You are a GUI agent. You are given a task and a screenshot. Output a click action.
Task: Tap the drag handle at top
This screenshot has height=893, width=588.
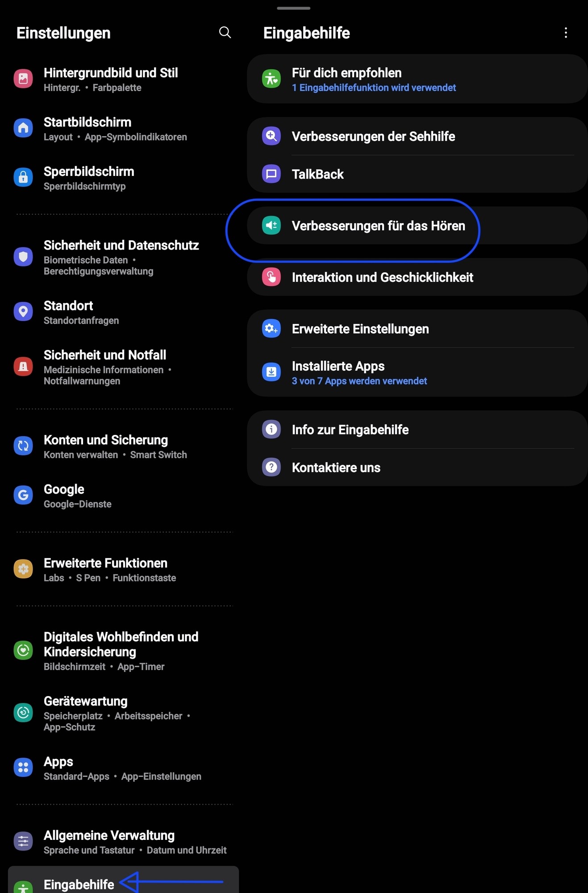click(293, 8)
